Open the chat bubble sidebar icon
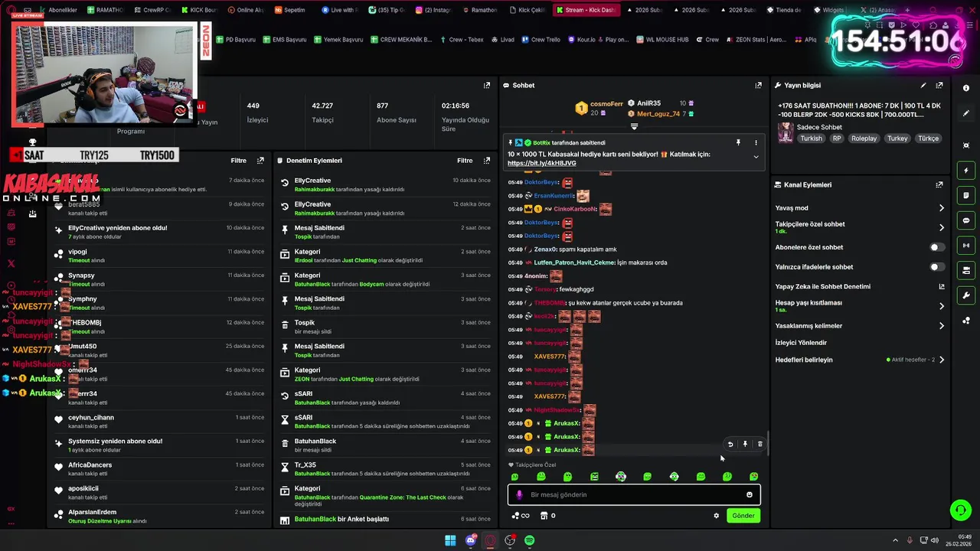This screenshot has width=980, height=551. (966, 220)
